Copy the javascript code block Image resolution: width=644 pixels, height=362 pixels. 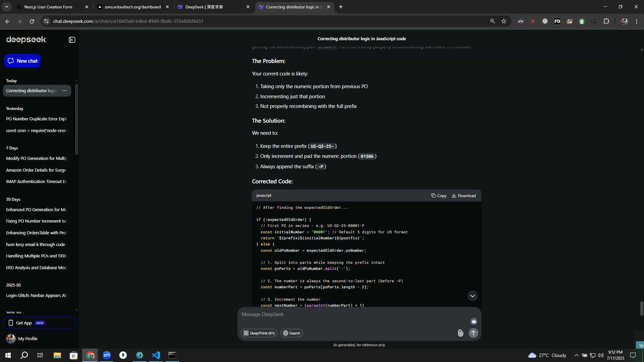pyautogui.click(x=439, y=195)
